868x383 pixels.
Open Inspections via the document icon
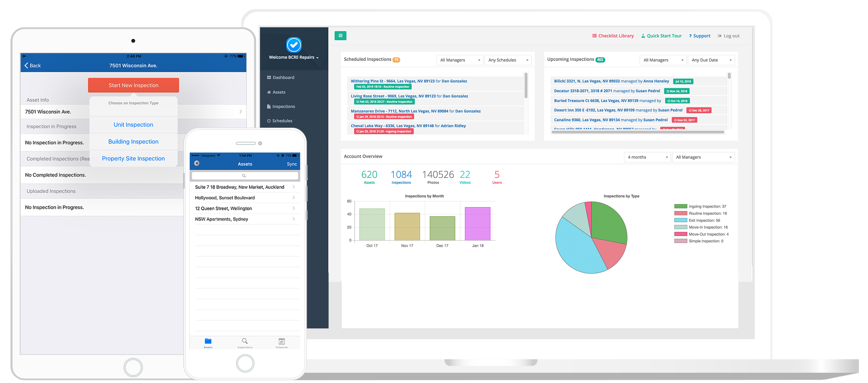click(x=269, y=106)
